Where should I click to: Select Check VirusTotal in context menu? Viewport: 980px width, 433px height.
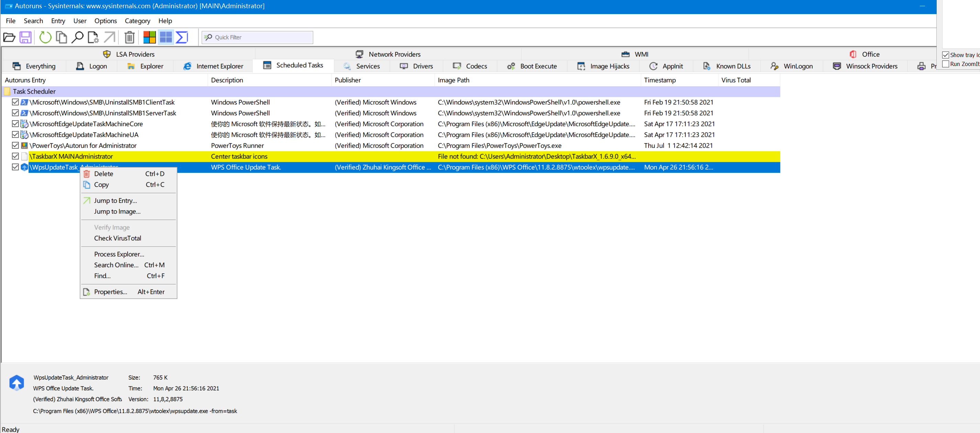pyautogui.click(x=129, y=238)
